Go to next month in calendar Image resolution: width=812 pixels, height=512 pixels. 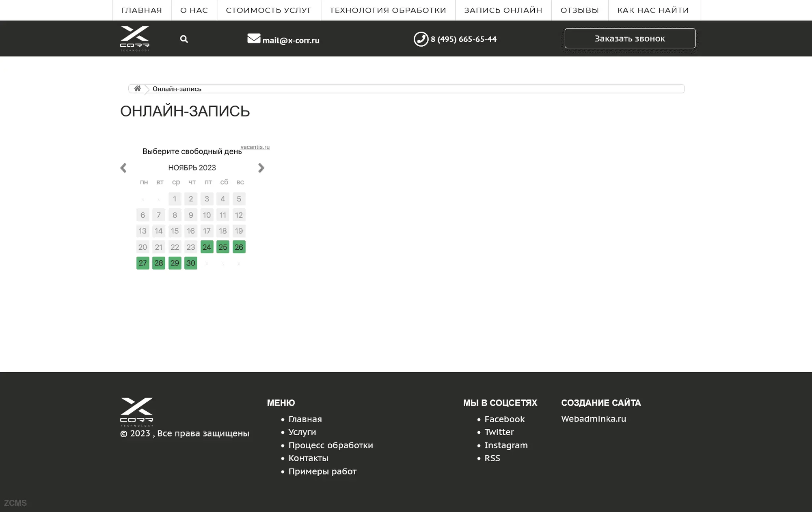[x=261, y=168]
